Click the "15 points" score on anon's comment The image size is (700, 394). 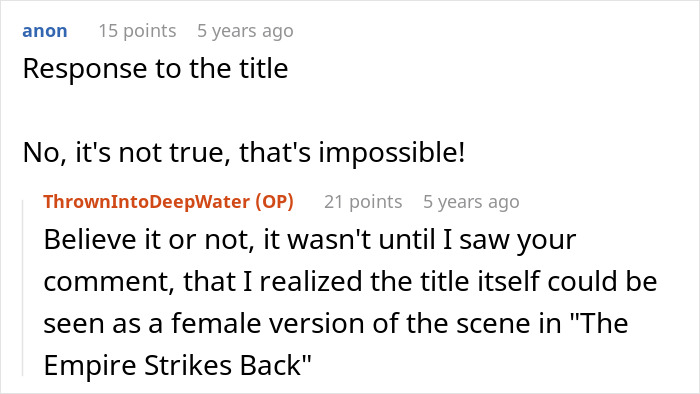pos(138,31)
